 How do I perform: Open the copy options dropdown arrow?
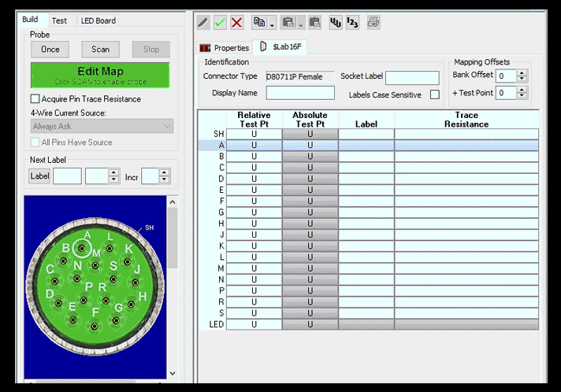[x=271, y=24]
